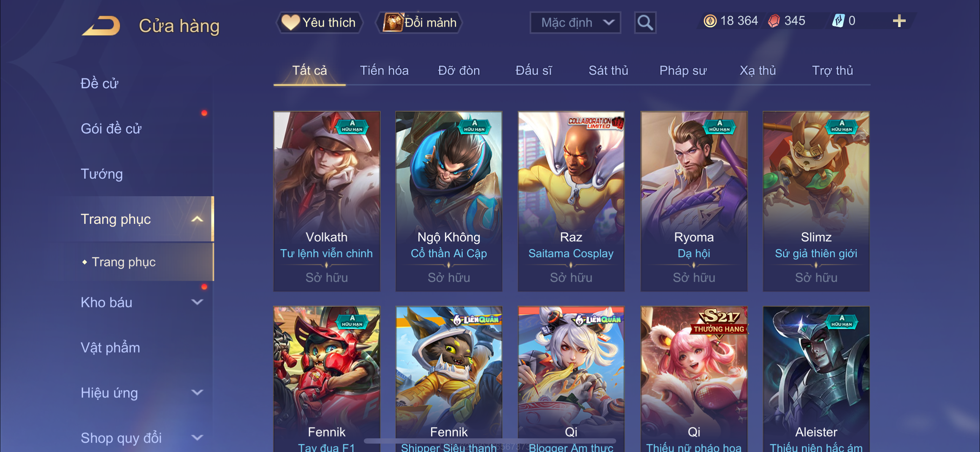Open Raz Saitama Cosplay skin card
The image size is (980, 452).
tap(571, 202)
